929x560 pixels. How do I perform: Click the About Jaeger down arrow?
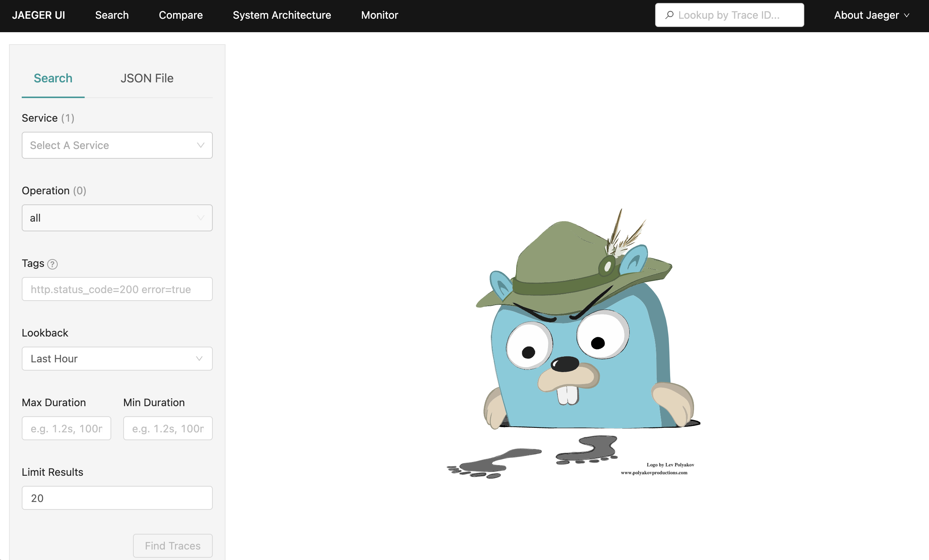click(x=907, y=15)
